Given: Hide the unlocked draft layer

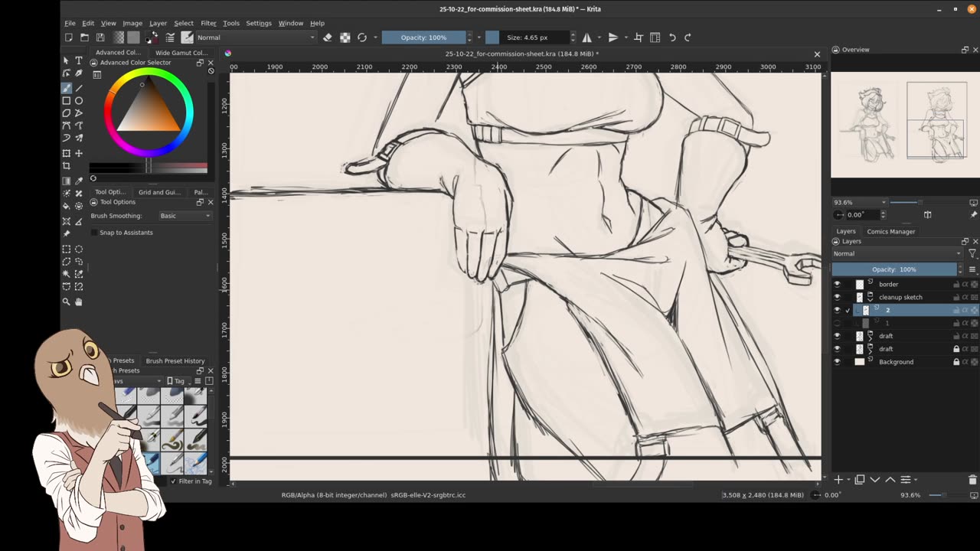Looking at the screenshot, I should (x=837, y=336).
